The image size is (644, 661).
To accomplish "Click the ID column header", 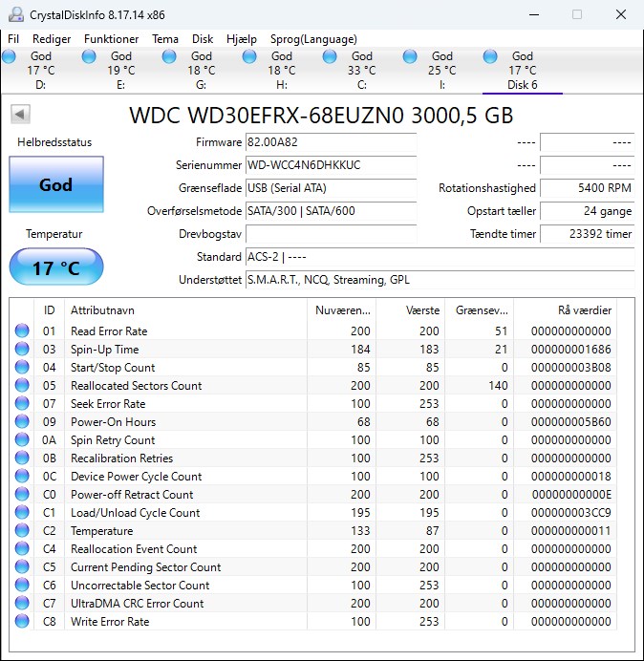I will [x=49, y=310].
